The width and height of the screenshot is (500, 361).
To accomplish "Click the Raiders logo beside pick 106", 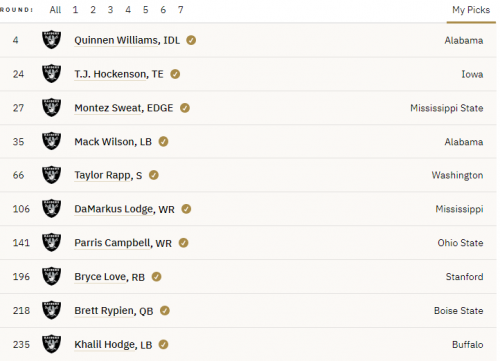I will tap(51, 209).
